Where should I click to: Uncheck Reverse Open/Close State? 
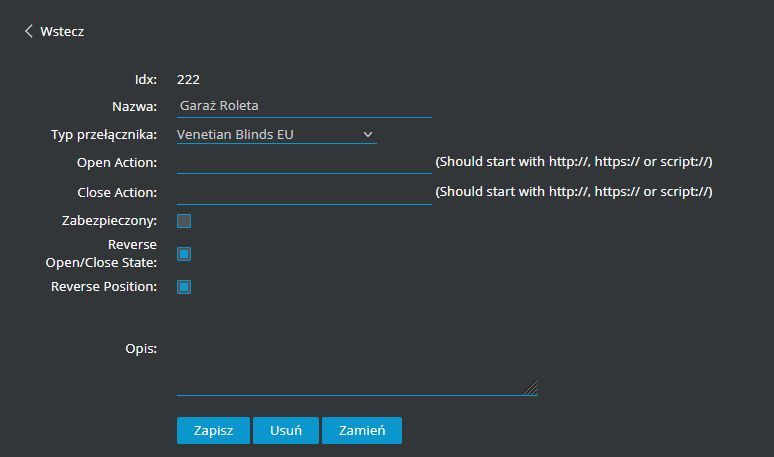[184, 254]
